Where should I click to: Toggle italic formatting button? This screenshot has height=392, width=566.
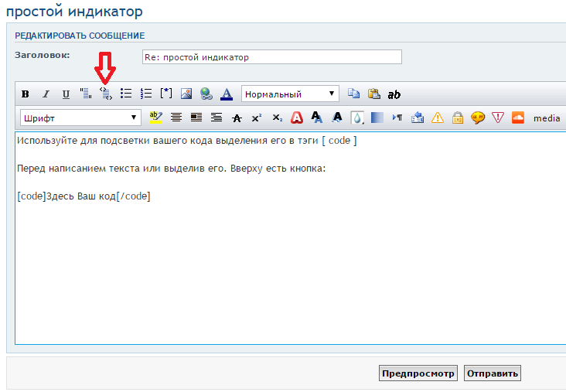pyautogui.click(x=46, y=94)
